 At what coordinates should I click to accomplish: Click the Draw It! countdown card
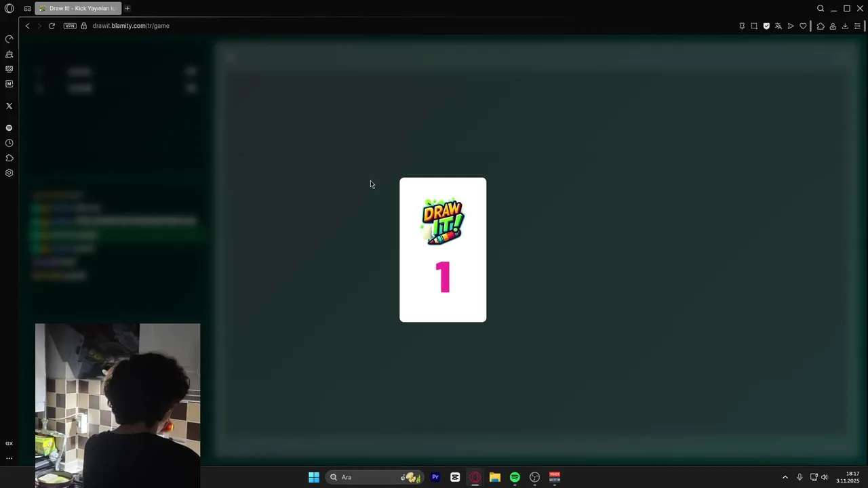point(443,249)
